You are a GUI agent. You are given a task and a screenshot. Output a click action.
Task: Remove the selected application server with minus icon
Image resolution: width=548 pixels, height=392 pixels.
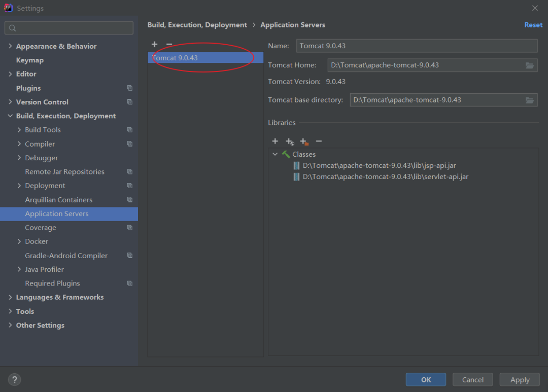tap(169, 44)
